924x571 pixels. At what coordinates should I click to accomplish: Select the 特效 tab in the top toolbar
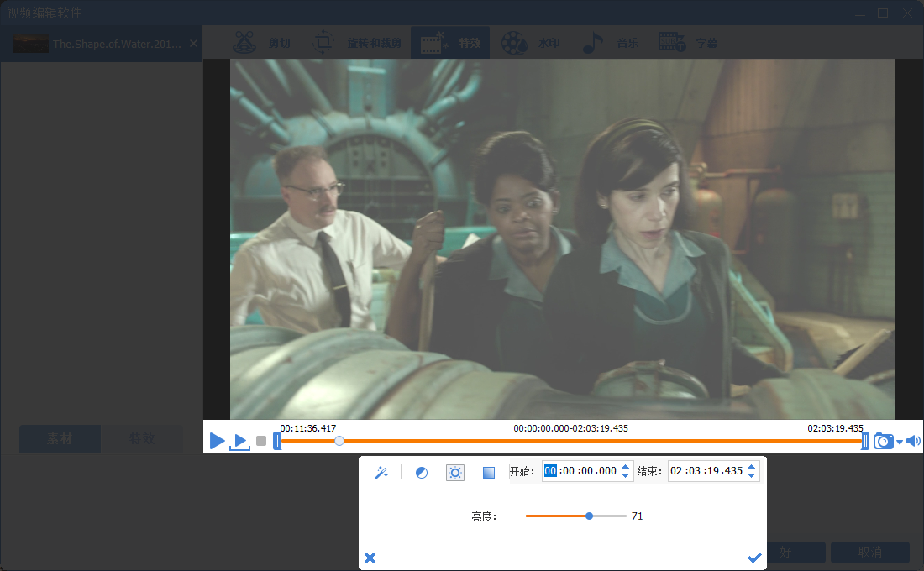pos(450,43)
